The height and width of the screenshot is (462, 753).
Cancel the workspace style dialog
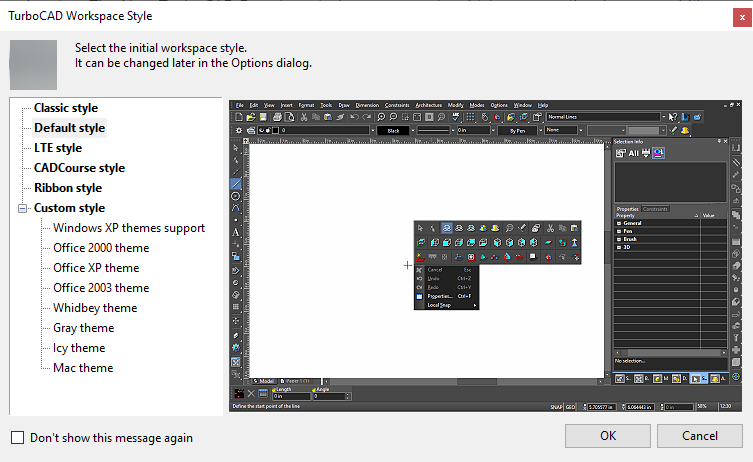click(x=700, y=436)
